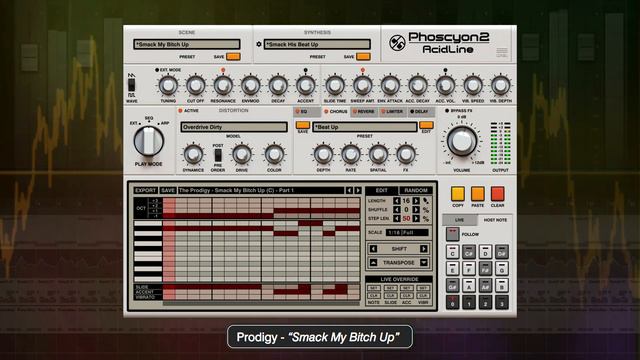The height and width of the screenshot is (360, 640).
Task: Switch to the EQ effect tab
Action: 307,111
